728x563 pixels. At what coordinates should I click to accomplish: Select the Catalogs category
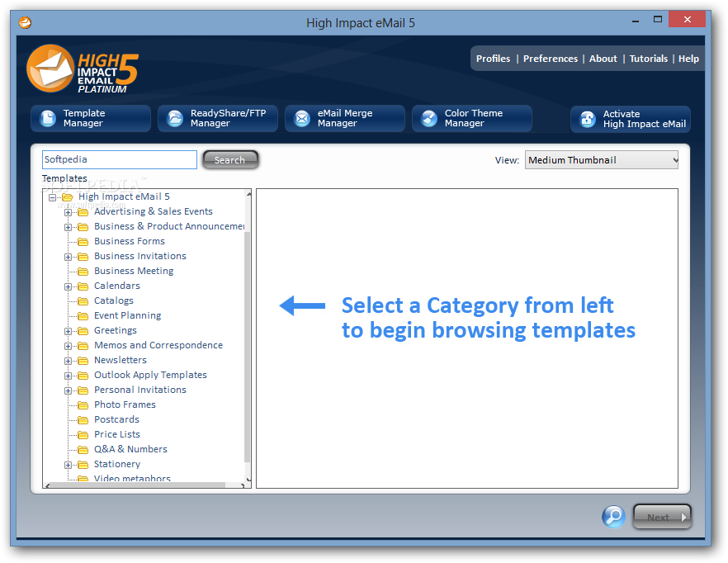114,300
